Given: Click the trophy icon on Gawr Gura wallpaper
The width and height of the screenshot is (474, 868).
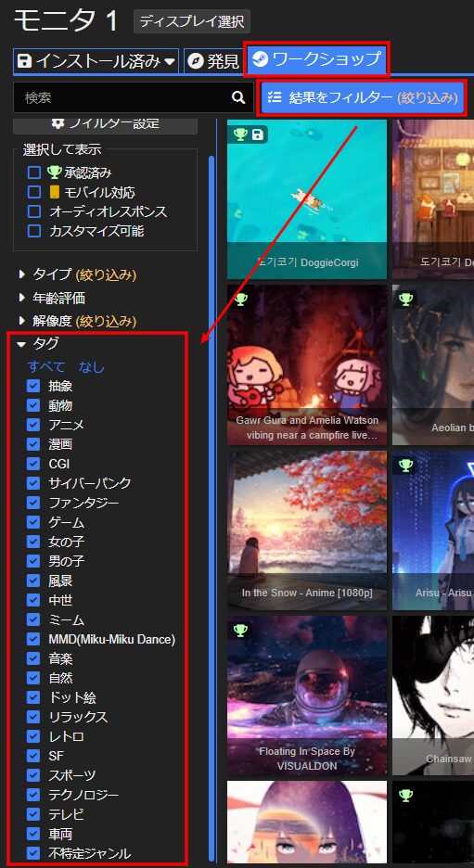Looking at the screenshot, I should tap(241, 300).
